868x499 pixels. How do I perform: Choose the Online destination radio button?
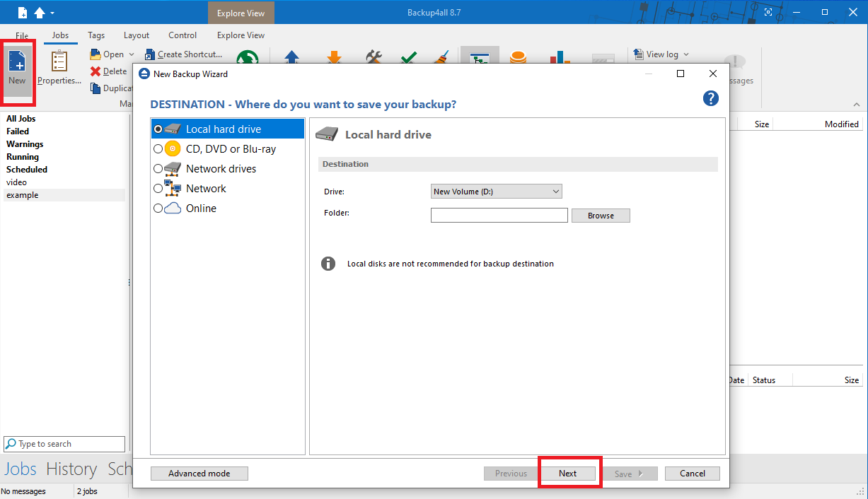pos(158,209)
